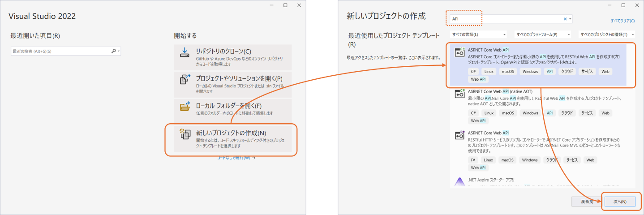Image resolution: width=644 pixels, height=215 pixels.
Task: Open the すべてのプロジェクトの種類 project type dropdown
Action: 607,34
